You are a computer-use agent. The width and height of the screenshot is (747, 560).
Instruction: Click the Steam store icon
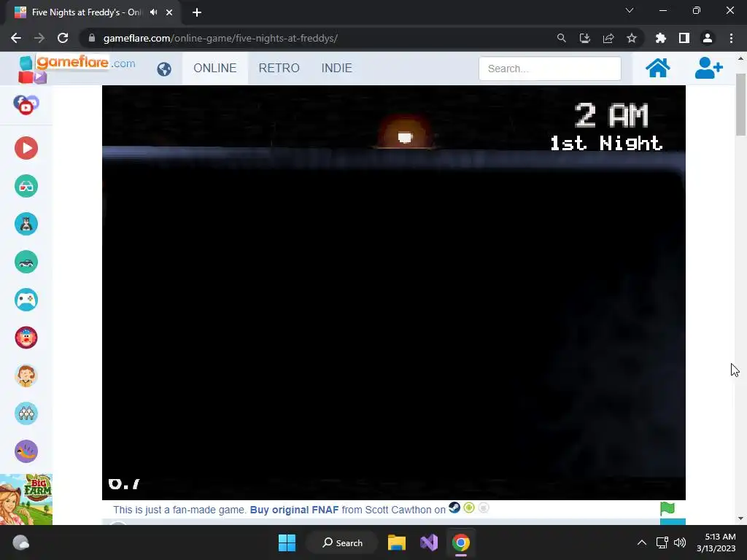click(454, 507)
